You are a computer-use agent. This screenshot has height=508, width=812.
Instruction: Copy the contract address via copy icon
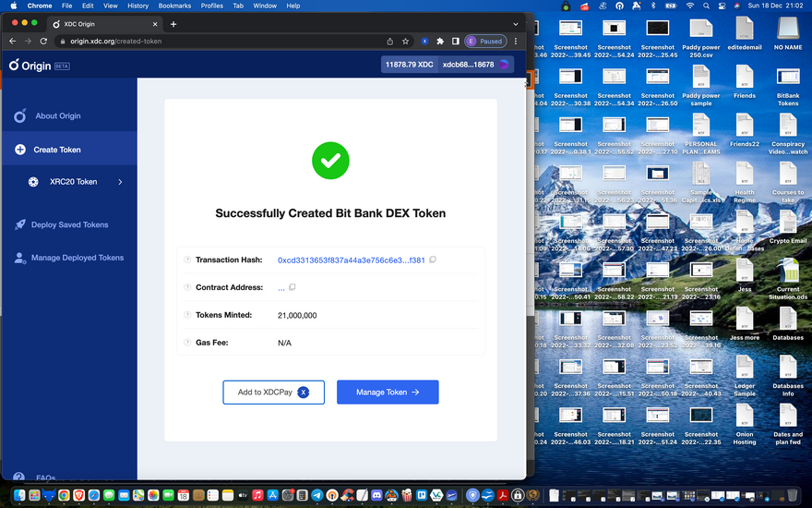tap(293, 288)
